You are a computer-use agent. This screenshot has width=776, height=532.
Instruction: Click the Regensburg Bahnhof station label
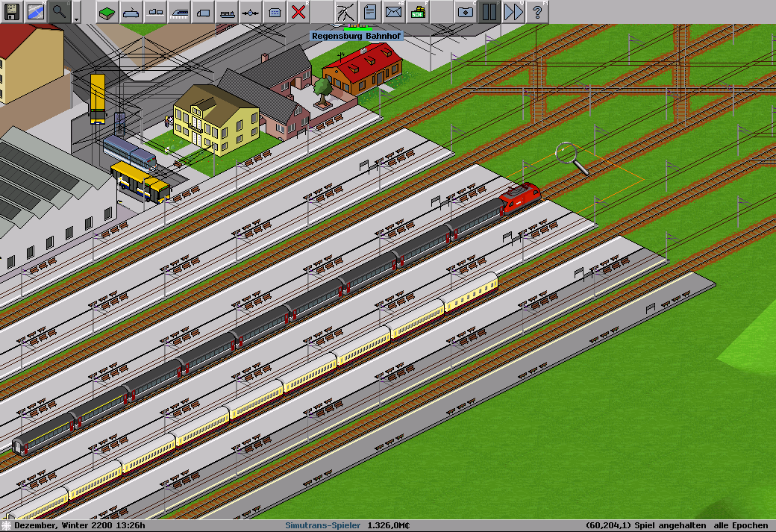click(x=356, y=36)
